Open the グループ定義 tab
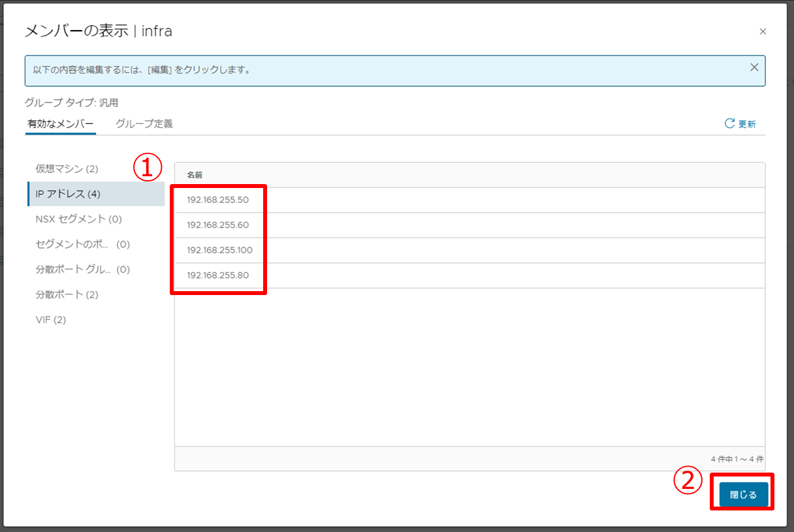Screen dimensions: 794x532 pyautogui.click(x=144, y=123)
